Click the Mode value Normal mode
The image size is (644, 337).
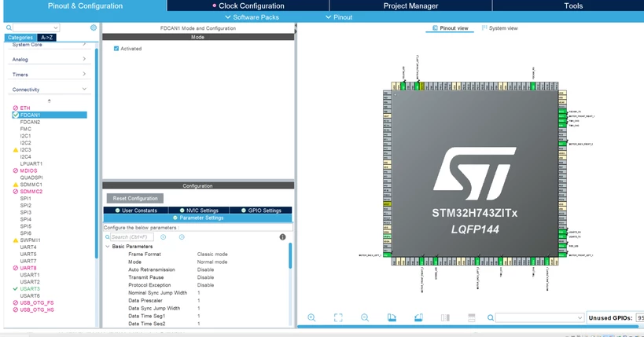pyautogui.click(x=212, y=262)
